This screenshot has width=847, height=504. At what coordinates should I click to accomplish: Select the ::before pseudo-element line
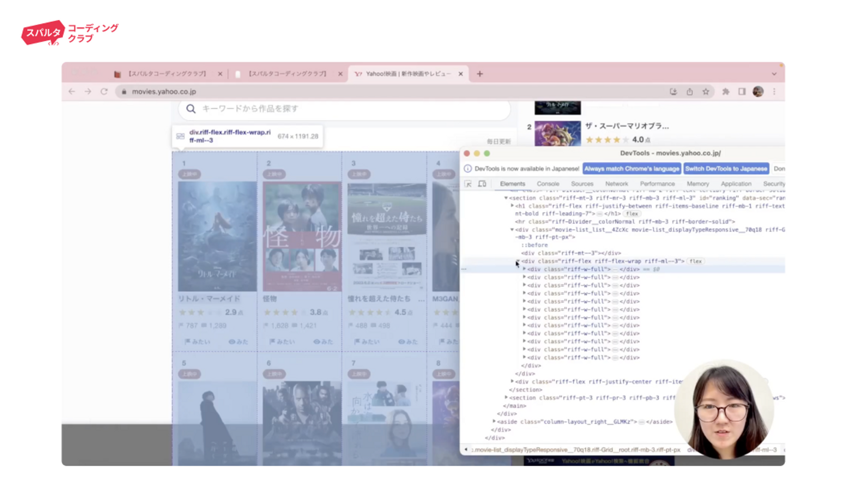click(535, 245)
